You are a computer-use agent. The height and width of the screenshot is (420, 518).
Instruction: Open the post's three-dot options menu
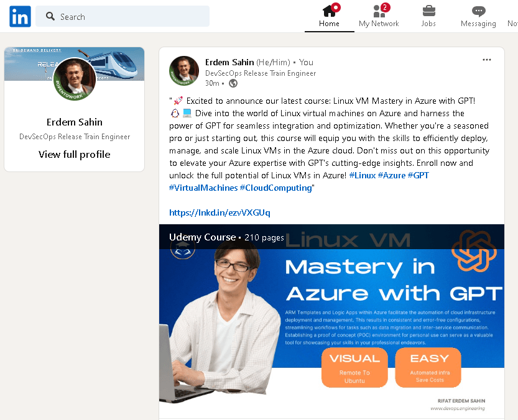(487, 60)
